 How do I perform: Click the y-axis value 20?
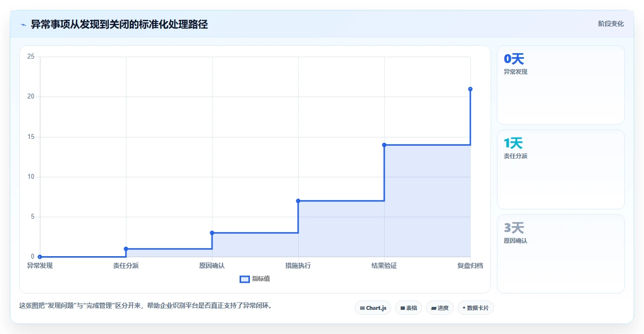pyautogui.click(x=31, y=97)
